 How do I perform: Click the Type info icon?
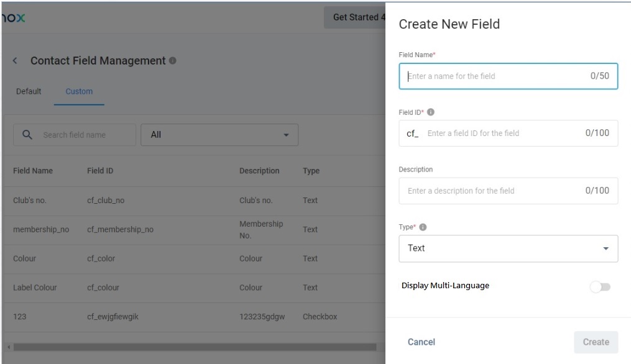[423, 227]
